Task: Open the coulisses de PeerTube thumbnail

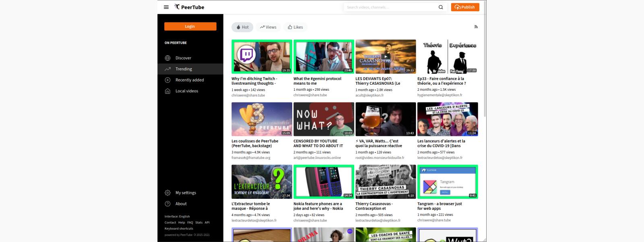Action: tap(262, 119)
